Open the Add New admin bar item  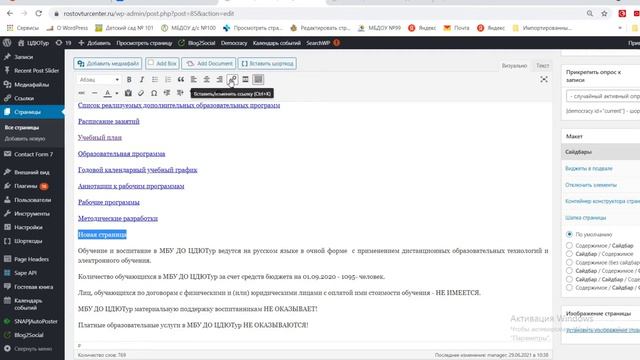(94, 43)
